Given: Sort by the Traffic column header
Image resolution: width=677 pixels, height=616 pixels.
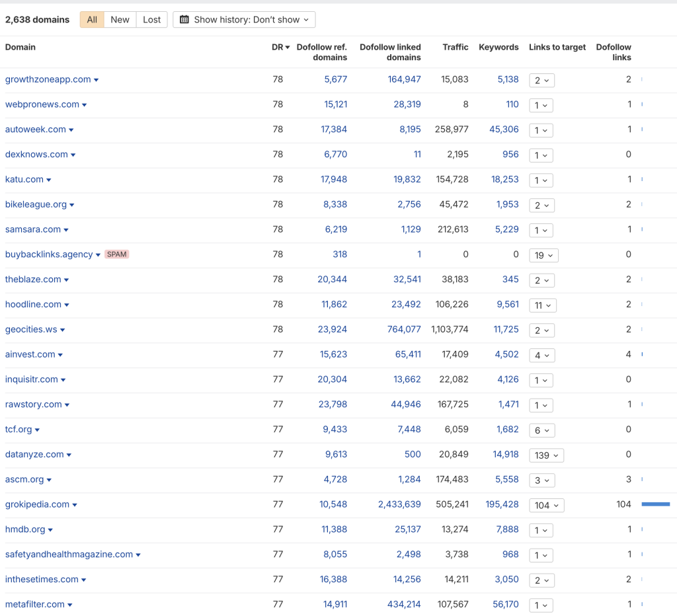Looking at the screenshot, I should point(456,47).
